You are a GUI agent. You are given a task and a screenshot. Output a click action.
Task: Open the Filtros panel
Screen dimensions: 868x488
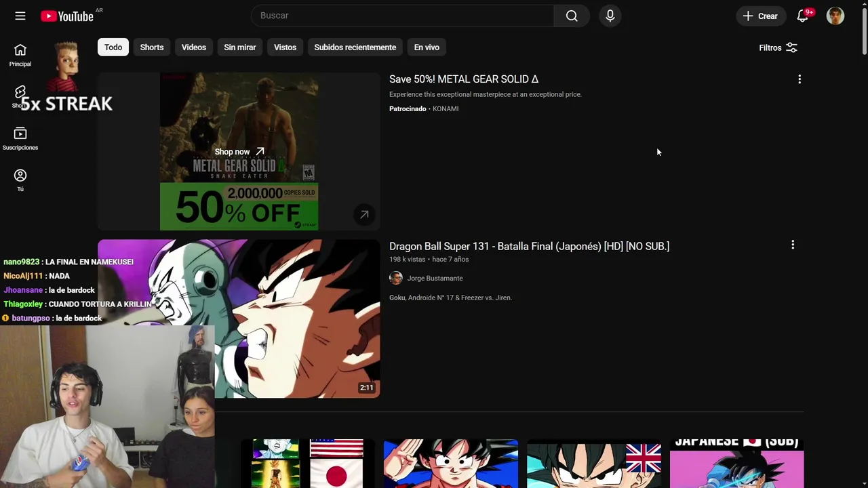pyautogui.click(x=778, y=47)
